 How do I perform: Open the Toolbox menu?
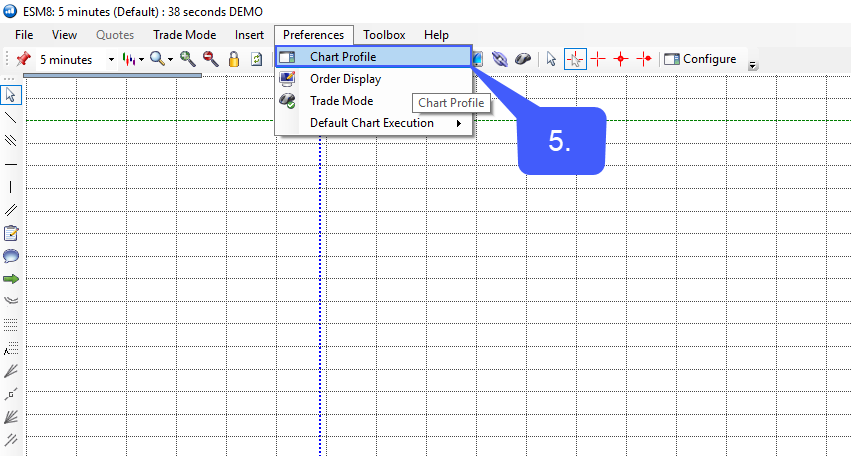(x=384, y=35)
